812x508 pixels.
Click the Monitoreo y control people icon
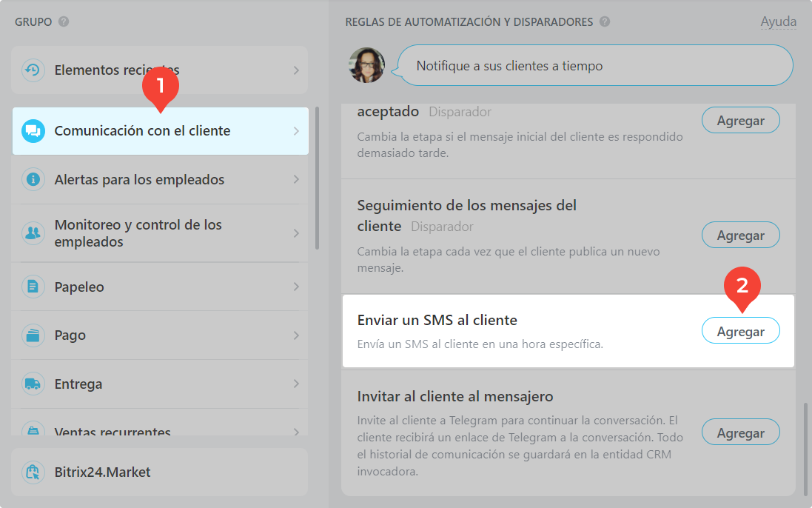click(33, 233)
